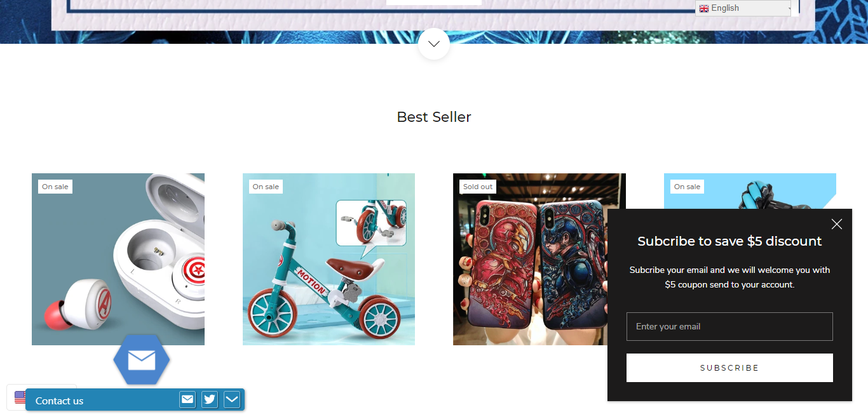Open the Iron Man phone case product
The height and width of the screenshot is (417, 868).
click(539, 259)
